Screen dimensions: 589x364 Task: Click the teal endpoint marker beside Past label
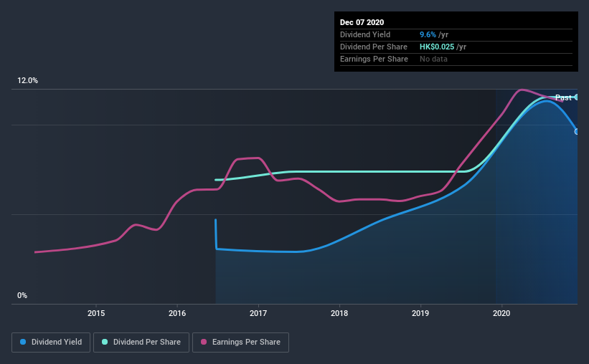576,97
